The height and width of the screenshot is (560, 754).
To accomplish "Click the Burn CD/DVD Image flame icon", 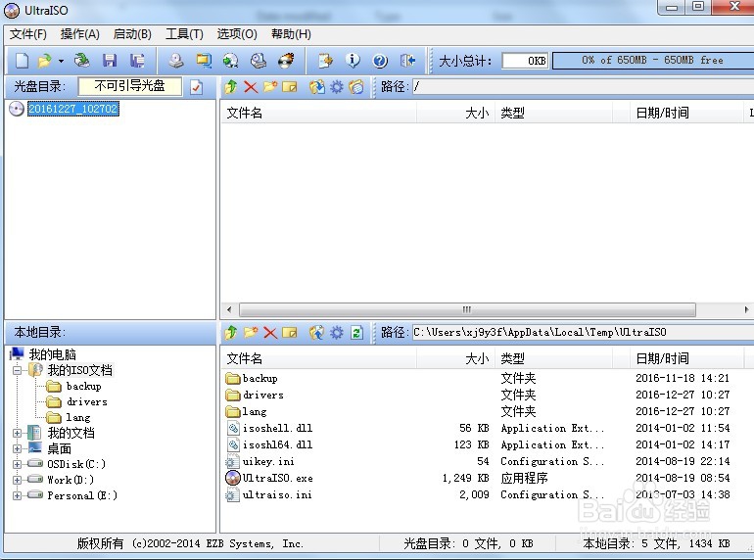I will (x=287, y=61).
